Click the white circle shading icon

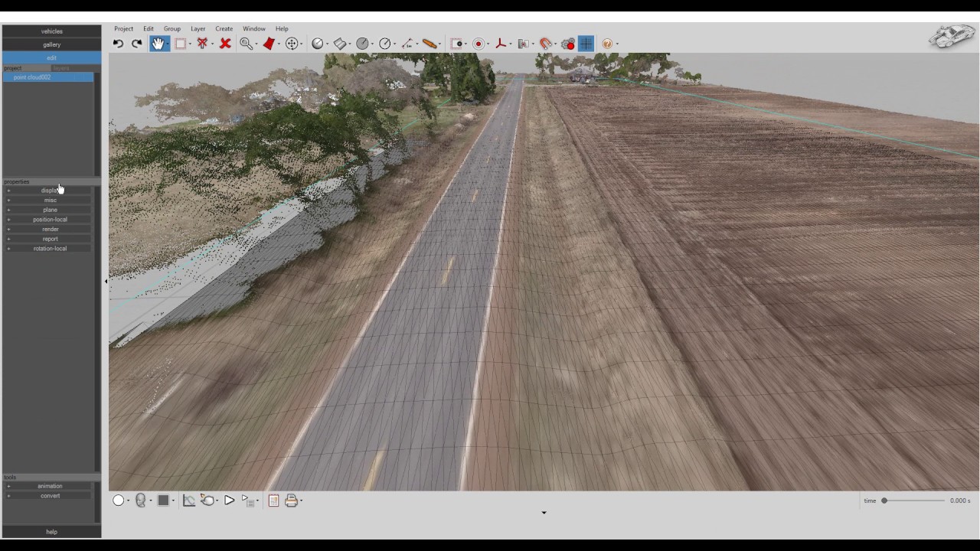[119, 500]
